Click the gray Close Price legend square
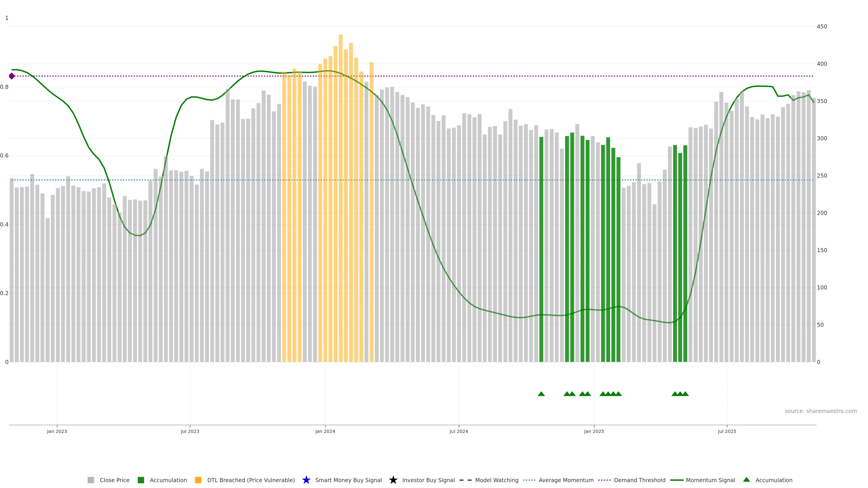Image resolution: width=868 pixels, height=488 pixels. [x=91, y=480]
